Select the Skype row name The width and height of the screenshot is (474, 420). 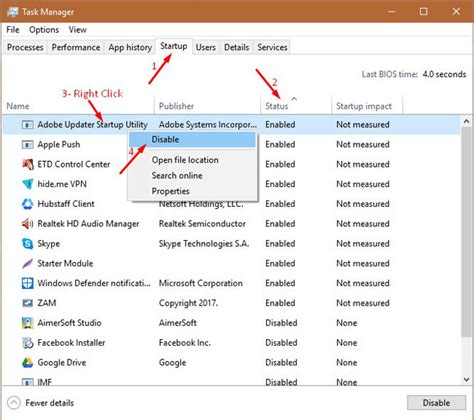pos(49,244)
